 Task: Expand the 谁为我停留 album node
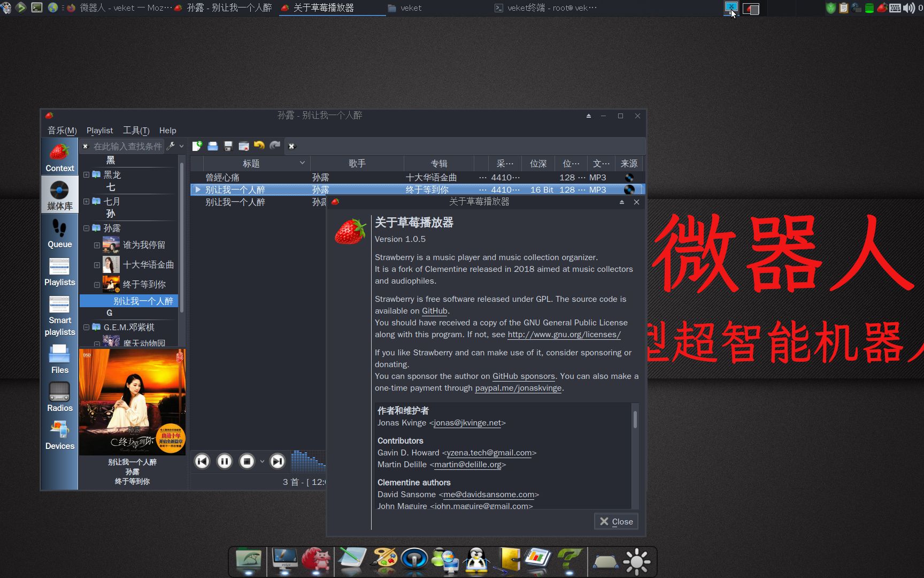97,245
